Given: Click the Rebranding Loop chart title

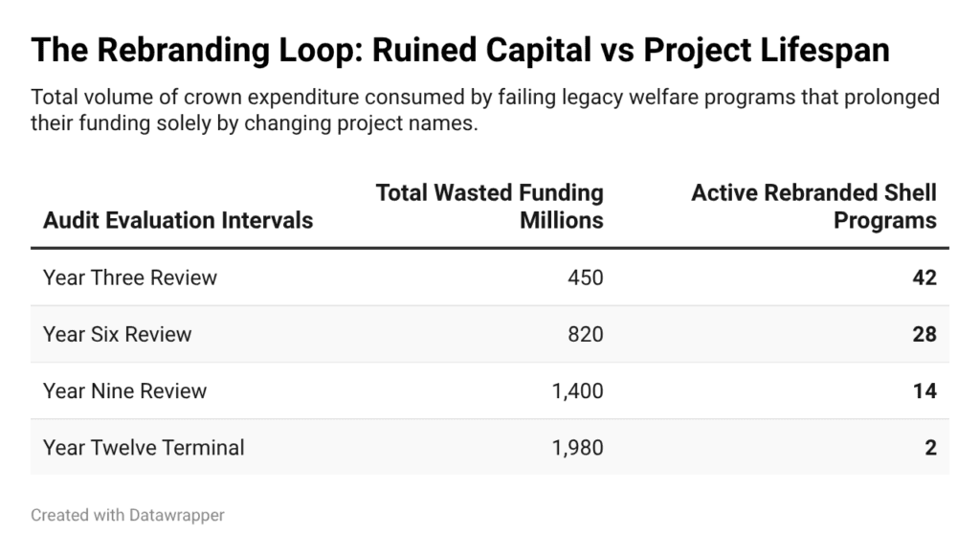Looking at the screenshot, I should coord(460,50).
